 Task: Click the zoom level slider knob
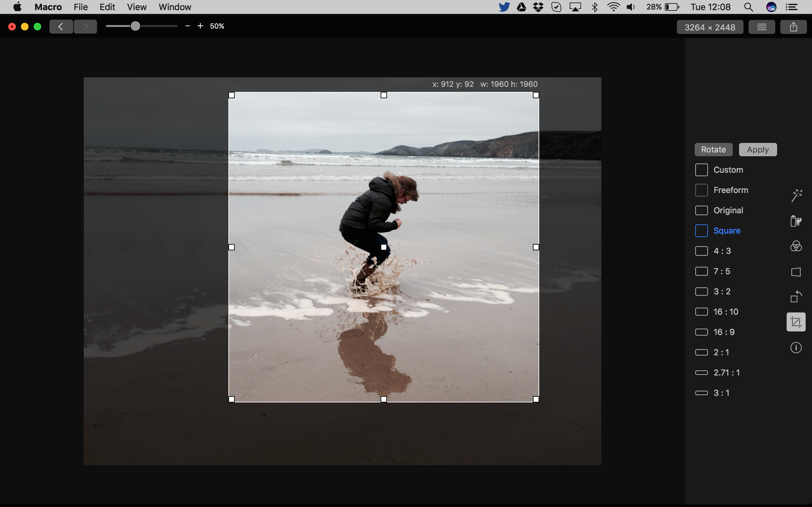135,26
